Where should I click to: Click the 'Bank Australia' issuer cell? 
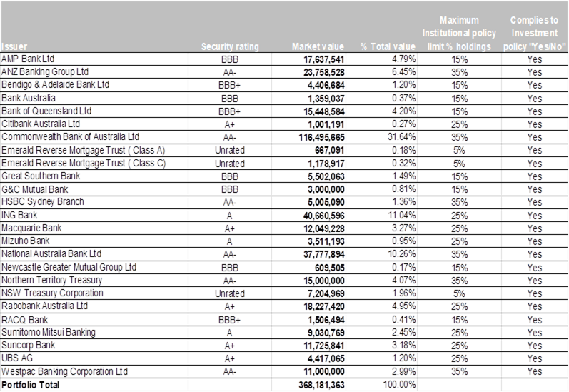click(29, 98)
